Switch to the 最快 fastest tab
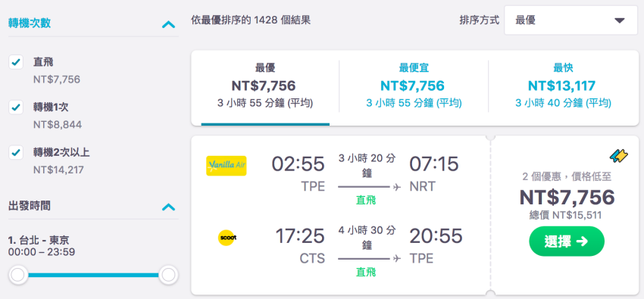644x299 pixels. coord(563,86)
